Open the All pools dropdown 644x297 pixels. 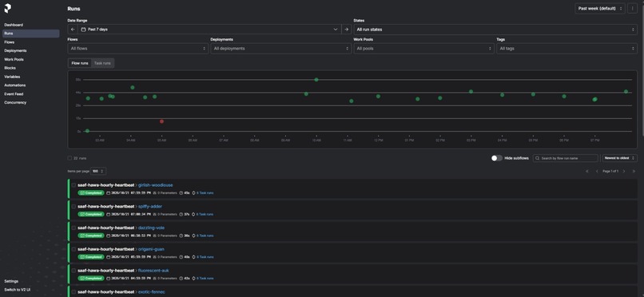coord(423,49)
